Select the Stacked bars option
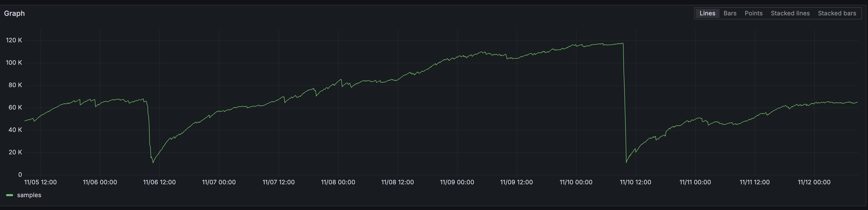This screenshot has height=210, width=868. click(x=837, y=13)
